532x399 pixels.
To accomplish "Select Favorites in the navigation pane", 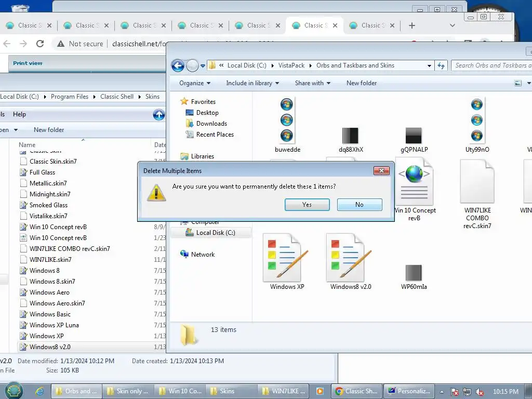I will (203, 101).
